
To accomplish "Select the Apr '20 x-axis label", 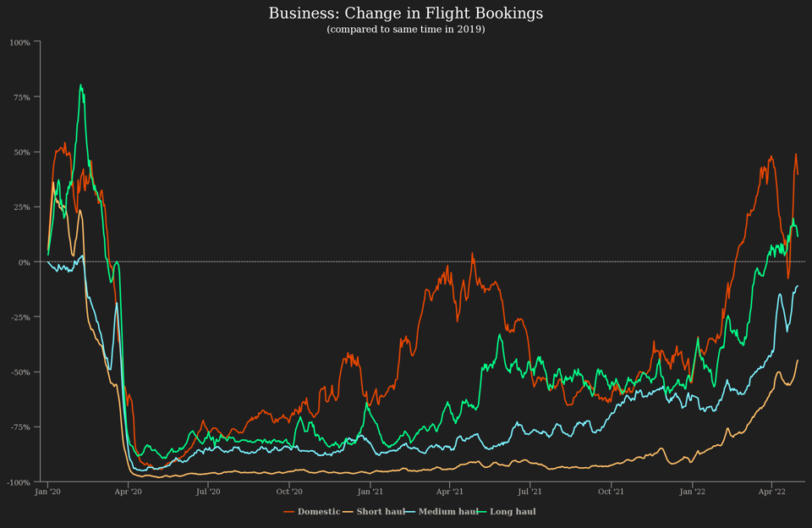I will click(x=128, y=491).
